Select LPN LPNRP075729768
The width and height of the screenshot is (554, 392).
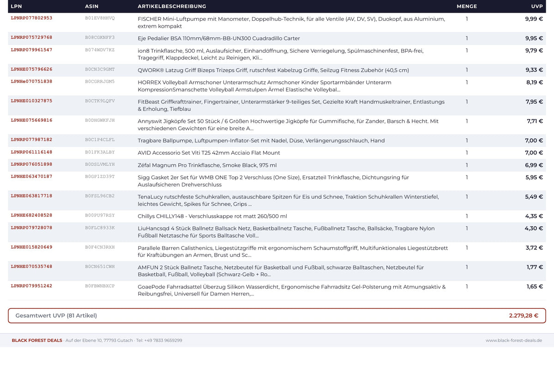coord(31,37)
